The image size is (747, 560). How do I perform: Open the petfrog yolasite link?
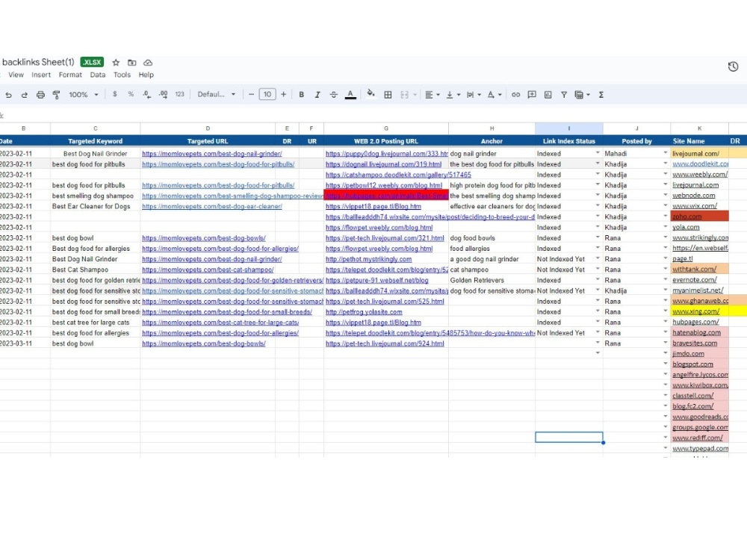pos(364,312)
